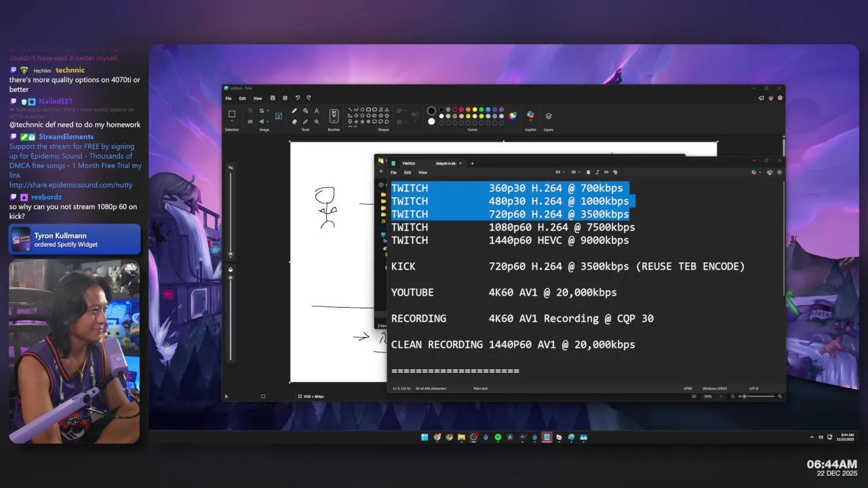This screenshot has width=868, height=488.
Task: Expand the Rotate dropdown in Paint Image group
Action: [268, 110]
